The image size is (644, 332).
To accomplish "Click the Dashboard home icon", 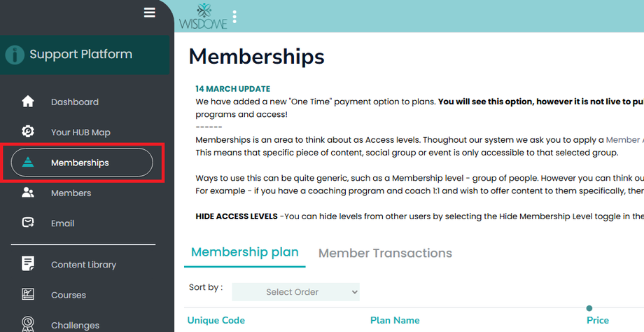I will click(x=28, y=102).
